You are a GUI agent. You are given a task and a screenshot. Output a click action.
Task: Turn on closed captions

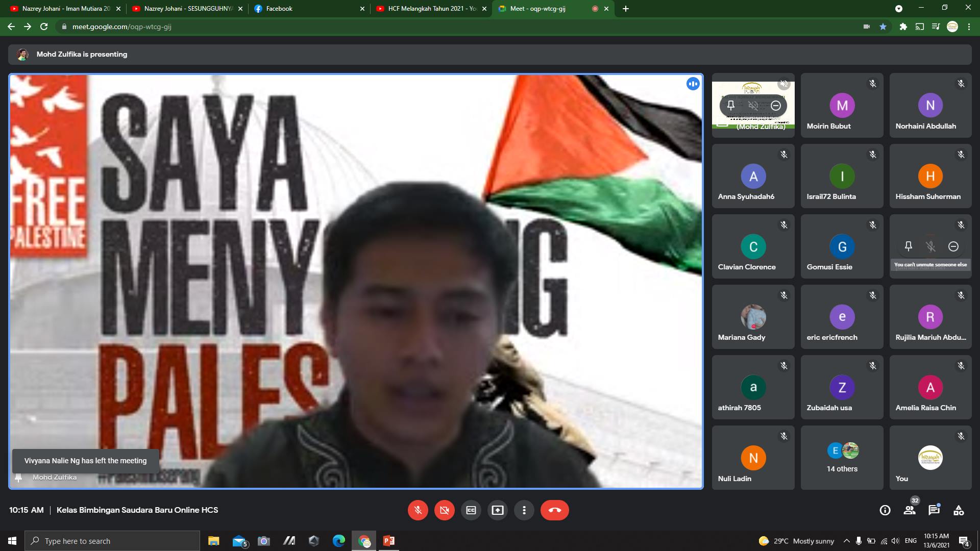pyautogui.click(x=471, y=510)
